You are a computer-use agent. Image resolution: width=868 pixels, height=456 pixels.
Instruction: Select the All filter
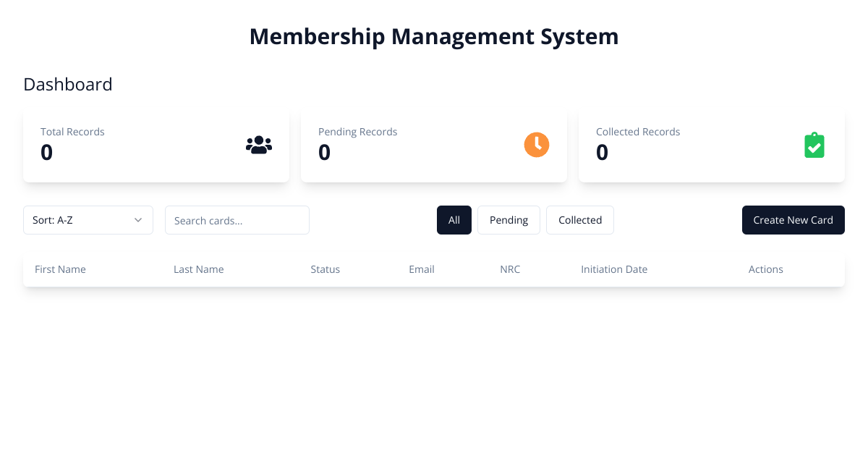tap(454, 220)
